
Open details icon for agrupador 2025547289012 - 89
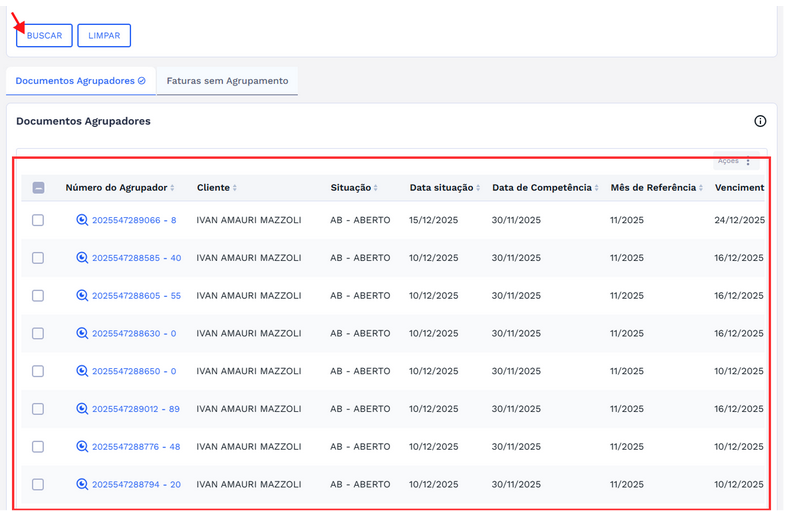[82, 409]
